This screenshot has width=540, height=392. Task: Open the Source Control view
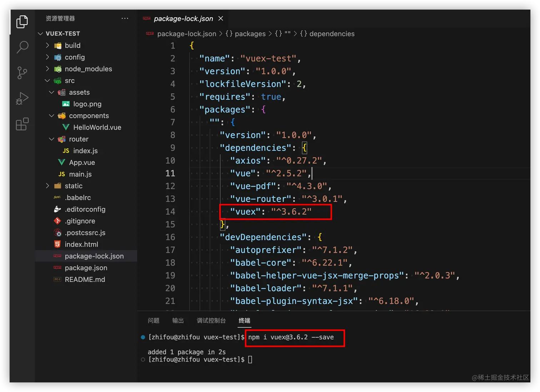[22, 73]
